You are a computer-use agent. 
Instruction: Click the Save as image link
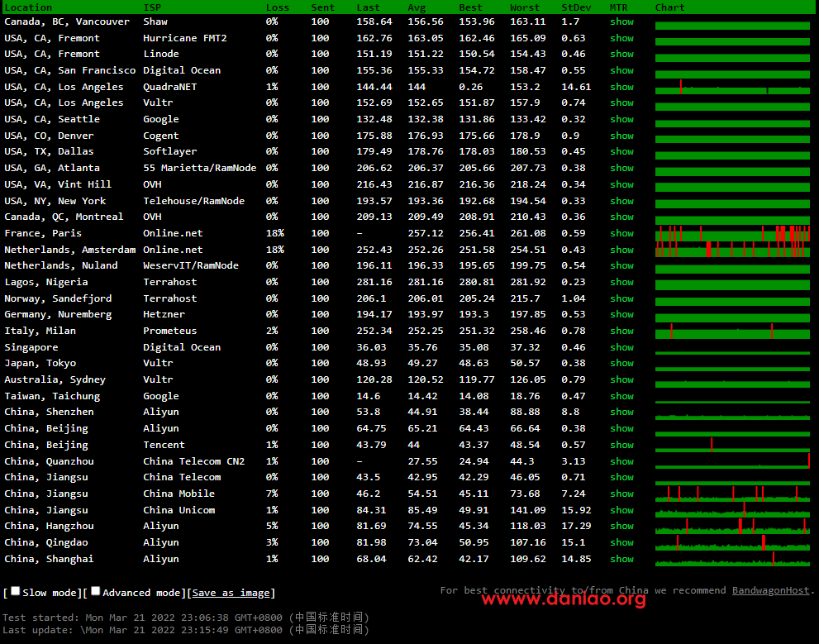point(231,593)
